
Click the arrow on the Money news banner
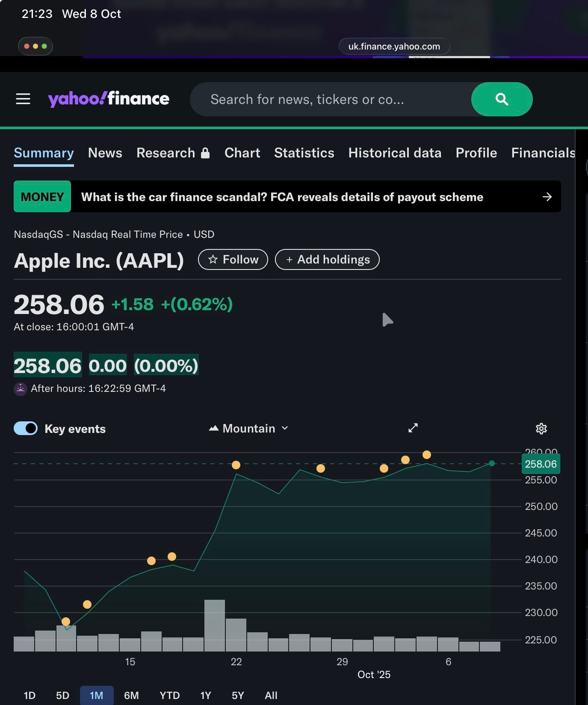pyautogui.click(x=547, y=197)
